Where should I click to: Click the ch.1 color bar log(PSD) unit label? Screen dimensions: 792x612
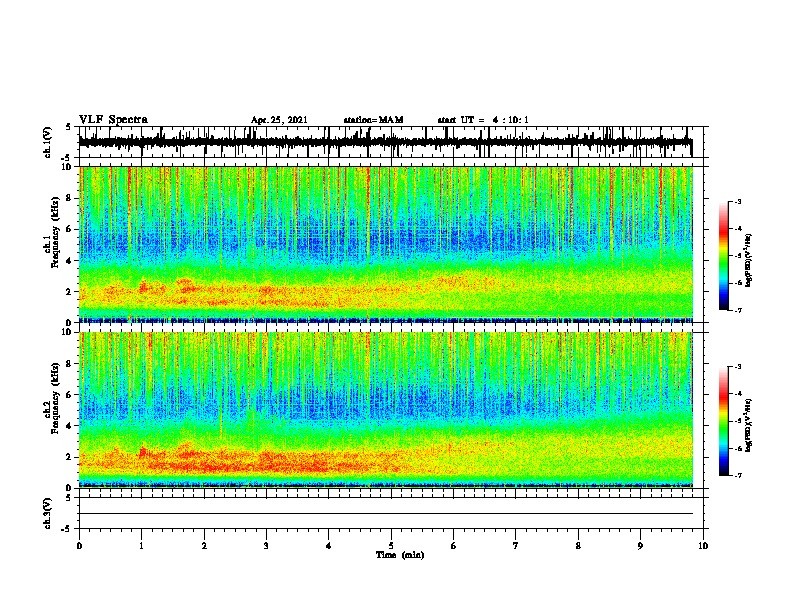click(748, 260)
